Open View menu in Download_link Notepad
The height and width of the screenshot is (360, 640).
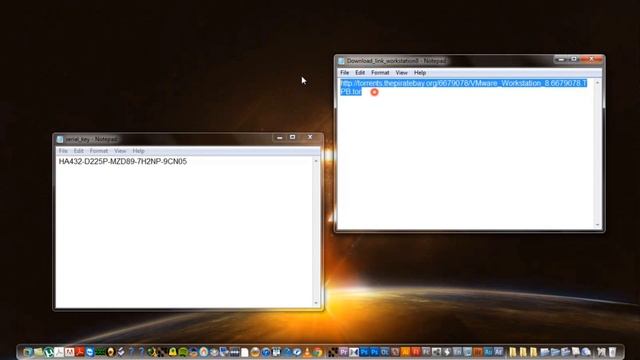coord(401,73)
